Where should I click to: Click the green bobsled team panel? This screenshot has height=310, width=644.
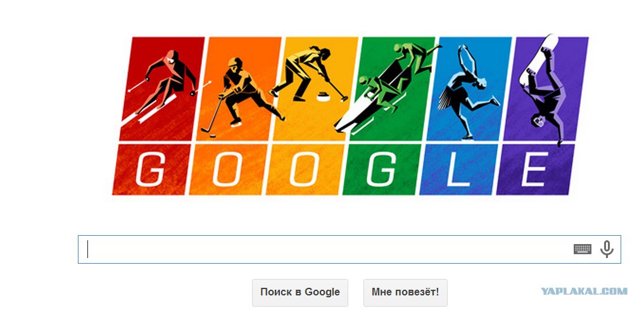[x=392, y=88]
